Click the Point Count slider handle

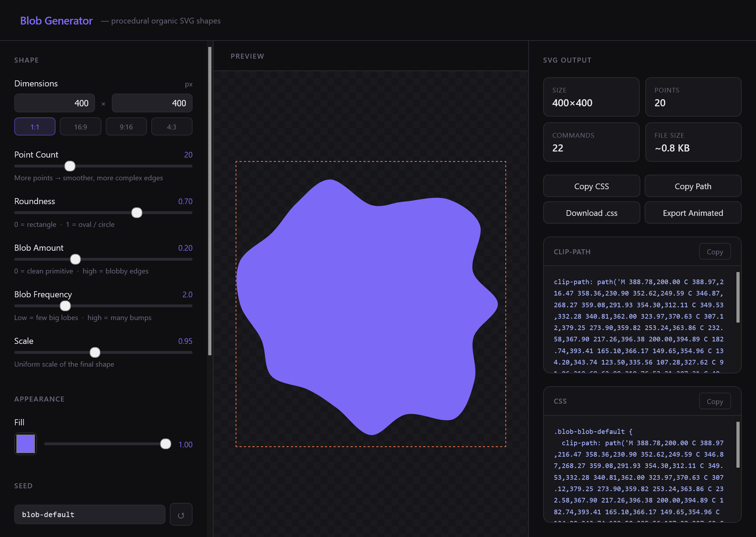(70, 166)
